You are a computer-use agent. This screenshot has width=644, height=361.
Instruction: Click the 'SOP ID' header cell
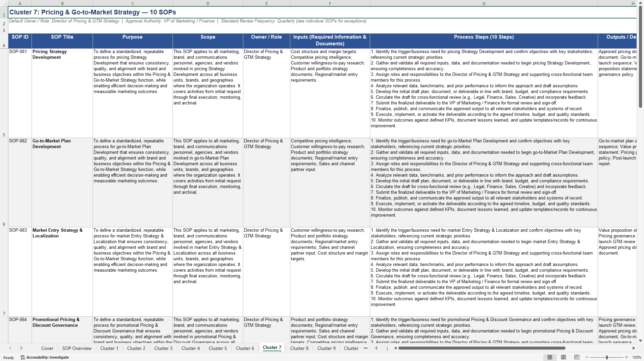click(x=20, y=41)
